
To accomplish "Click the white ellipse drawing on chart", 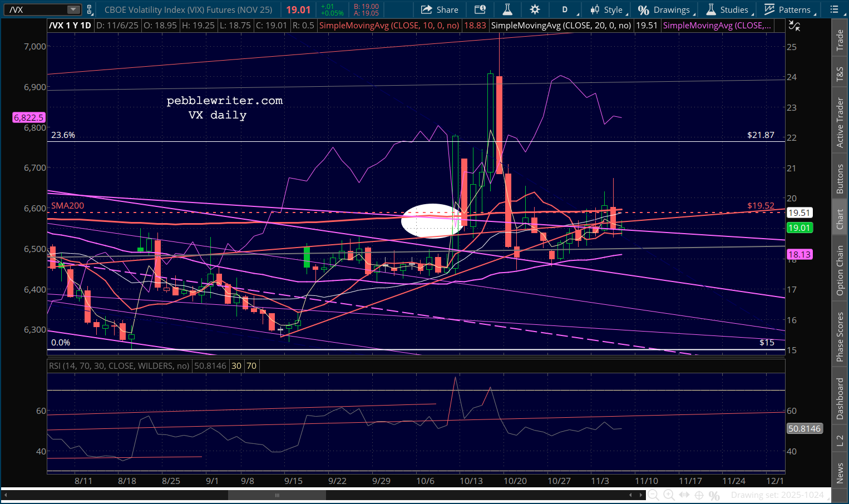I will pos(431,221).
